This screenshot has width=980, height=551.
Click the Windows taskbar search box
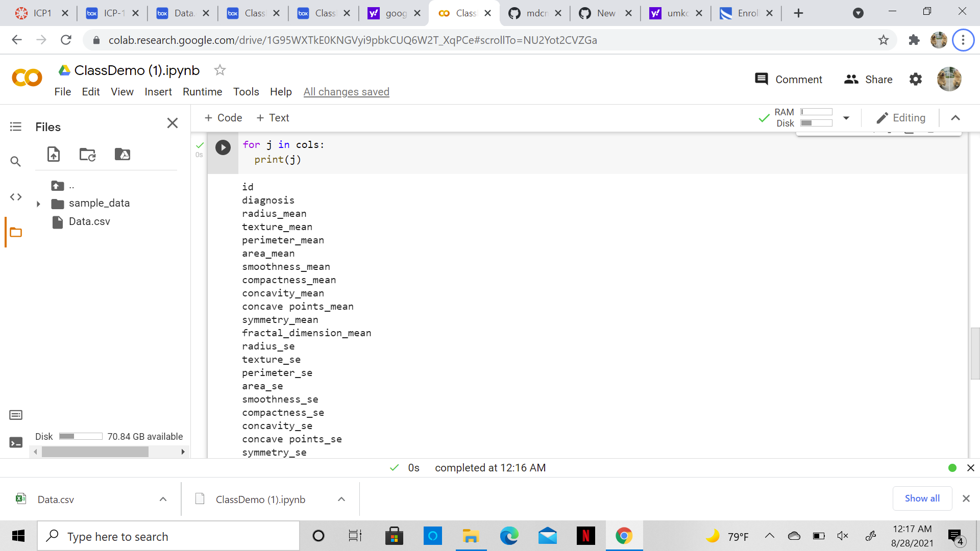pos(168,536)
